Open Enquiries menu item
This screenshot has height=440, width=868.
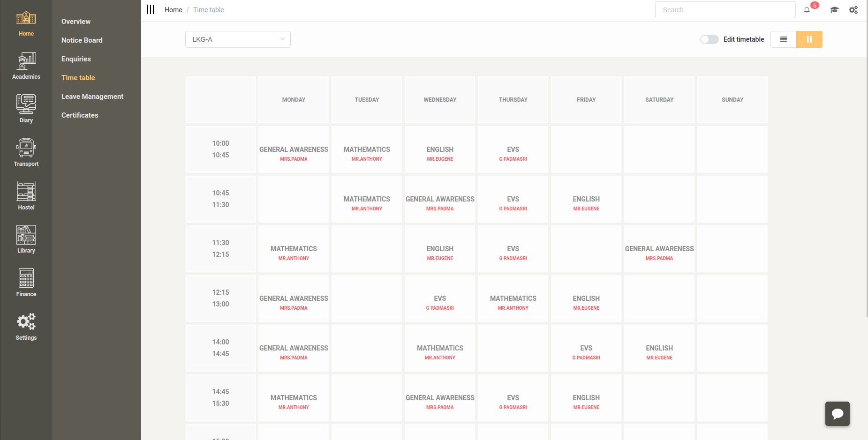click(x=76, y=59)
